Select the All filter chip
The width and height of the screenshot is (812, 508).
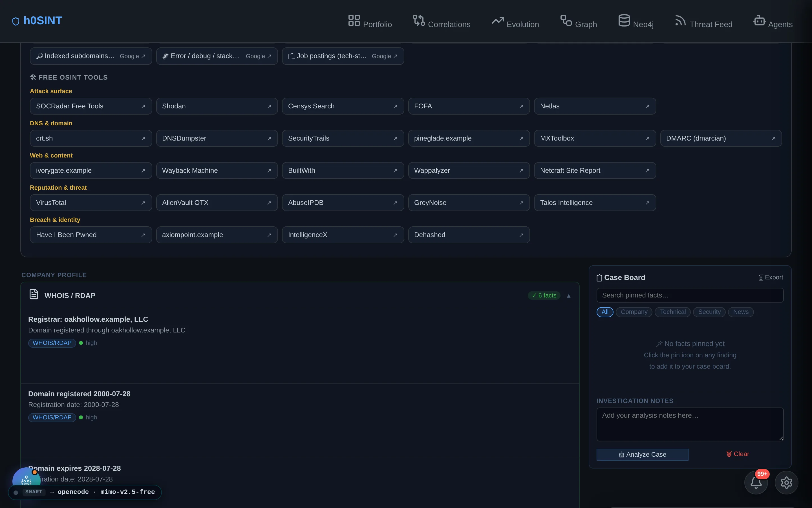coord(605,312)
